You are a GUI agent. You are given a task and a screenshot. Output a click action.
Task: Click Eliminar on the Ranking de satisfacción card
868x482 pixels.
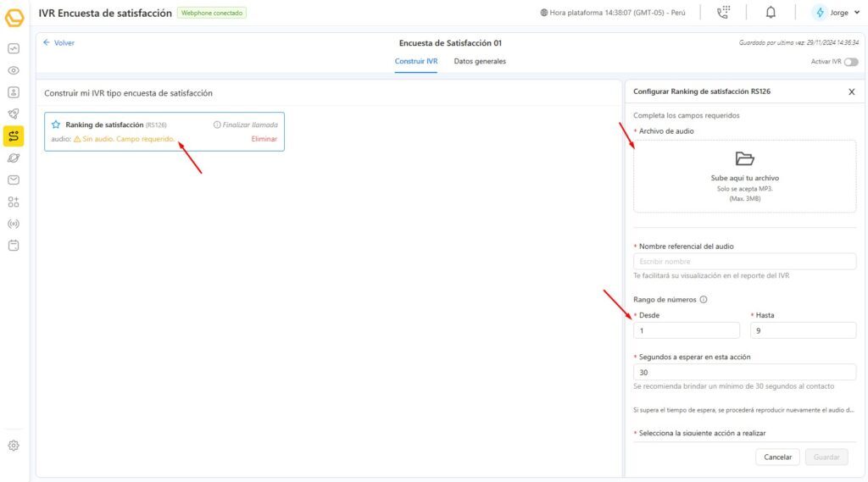point(264,139)
